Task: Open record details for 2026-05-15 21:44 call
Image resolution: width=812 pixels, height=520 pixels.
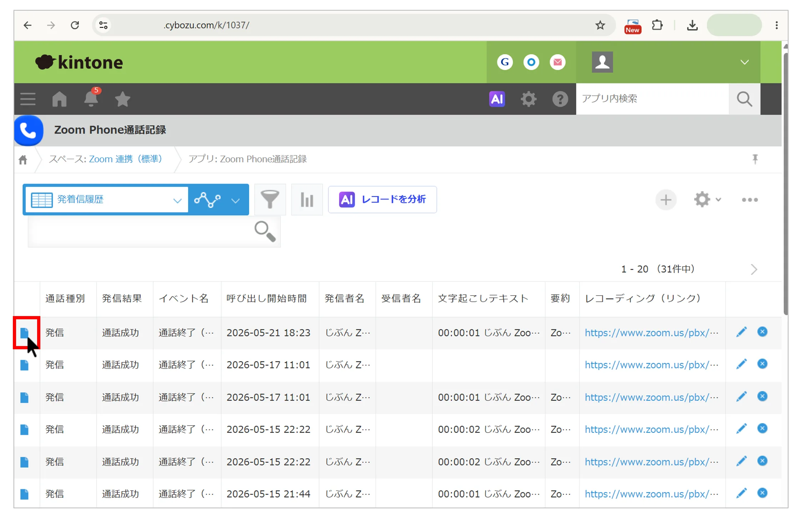Action: (24, 494)
